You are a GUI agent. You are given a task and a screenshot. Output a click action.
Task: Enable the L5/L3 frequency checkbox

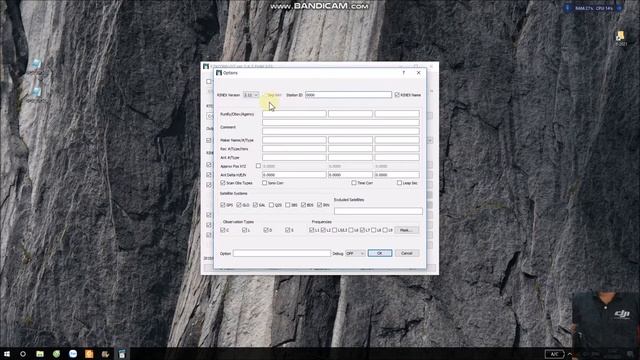pyautogui.click(x=335, y=230)
